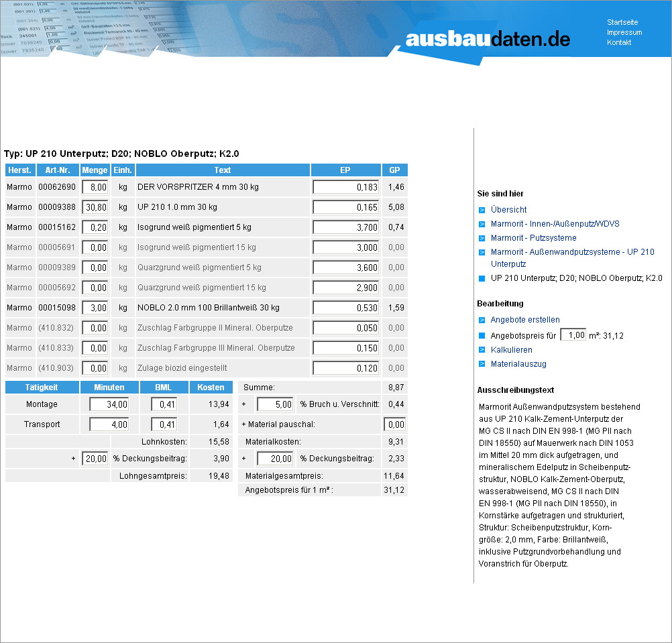This screenshot has width=672, height=643.
Task: Click the arrow icon beside Übersicht
Action: coord(482,210)
